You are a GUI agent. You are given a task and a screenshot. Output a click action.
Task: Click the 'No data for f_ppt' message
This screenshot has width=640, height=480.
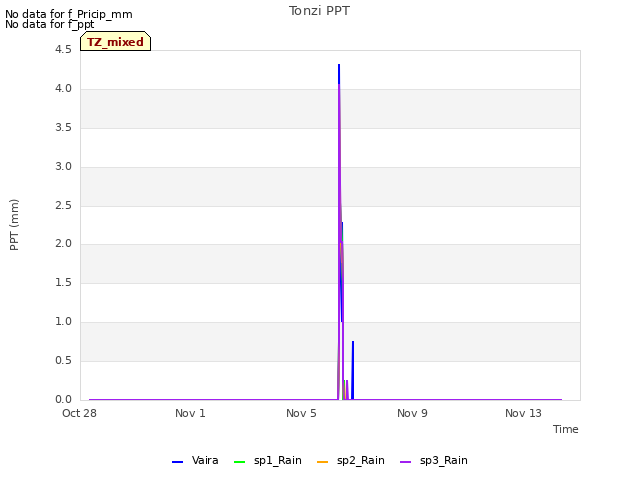point(50,24)
